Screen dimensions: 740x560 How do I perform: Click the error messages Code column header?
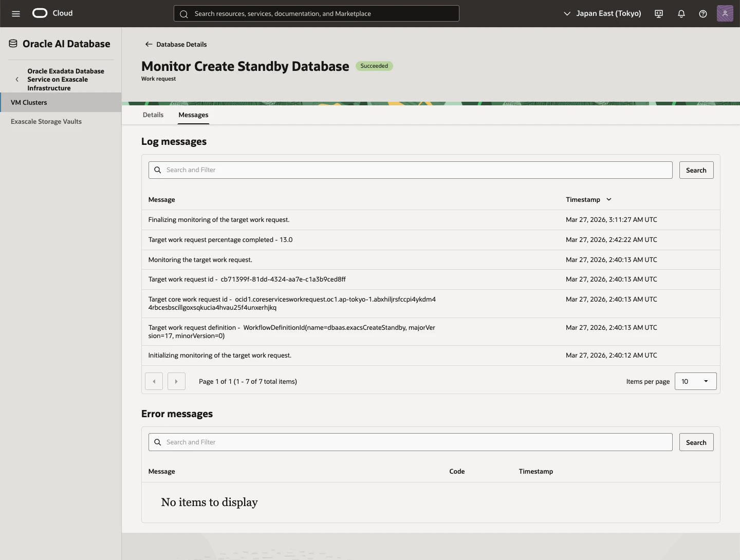click(x=457, y=472)
